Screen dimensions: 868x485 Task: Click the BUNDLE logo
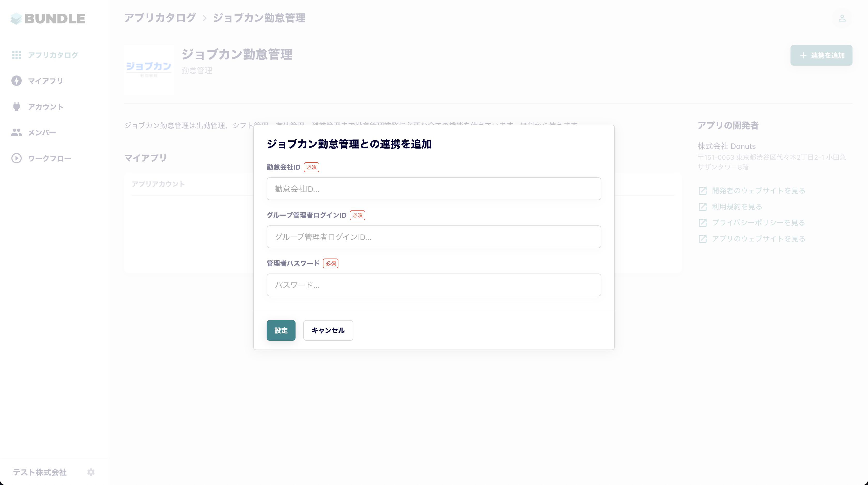coord(48,19)
